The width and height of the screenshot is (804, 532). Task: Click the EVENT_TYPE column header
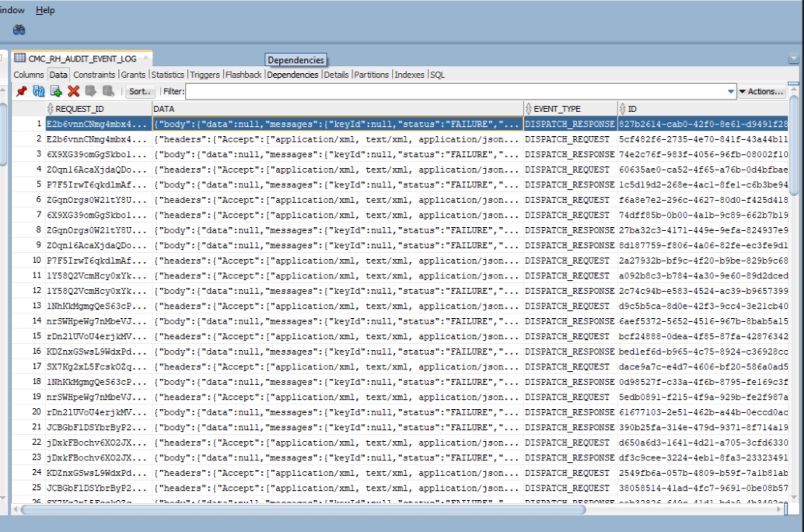point(557,109)
